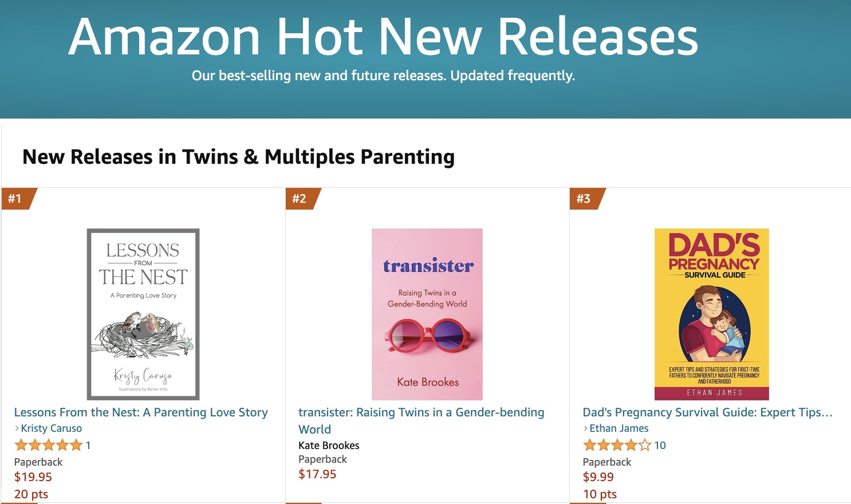
Task: Open star rating for Dad's Pregnancy Survival Guide
Action: tap(617, 445)
